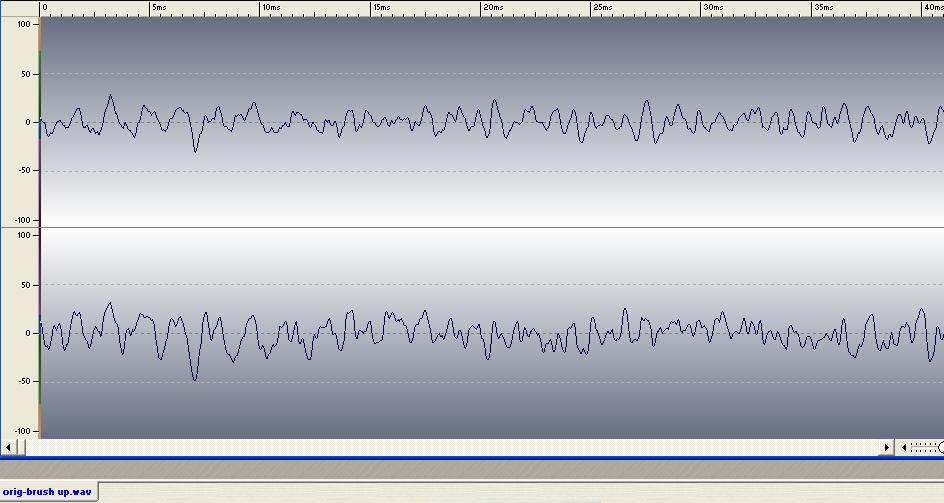Click the 20ms mark on the time ruler
The width and height of the screenshot is (944, 503).
coord(493,7)
